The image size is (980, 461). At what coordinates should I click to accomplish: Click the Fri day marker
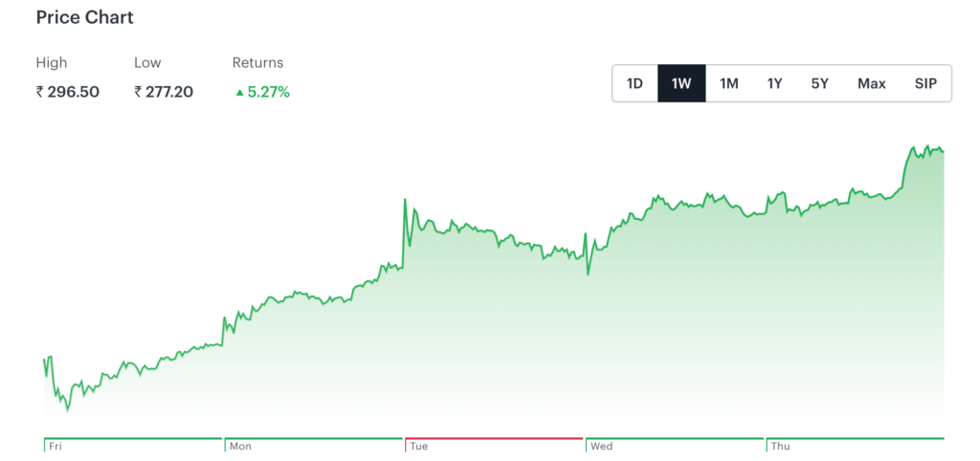[x=55, y=447]
